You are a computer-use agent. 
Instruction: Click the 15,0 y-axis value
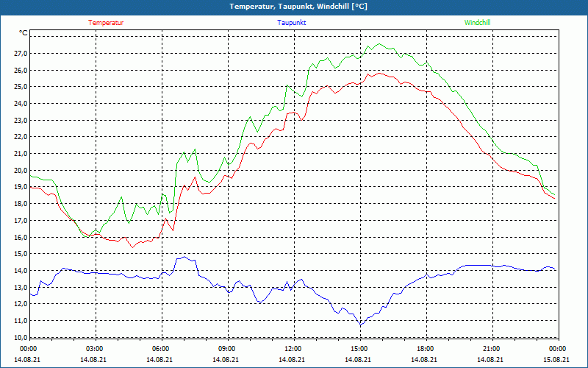coord(21,254)
